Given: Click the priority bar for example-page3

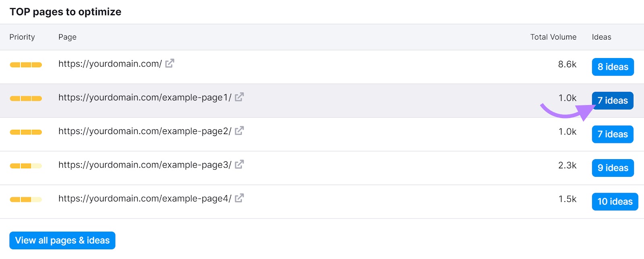Looking at the screenshot, I should pyautogui.click(x=26, y=166).
